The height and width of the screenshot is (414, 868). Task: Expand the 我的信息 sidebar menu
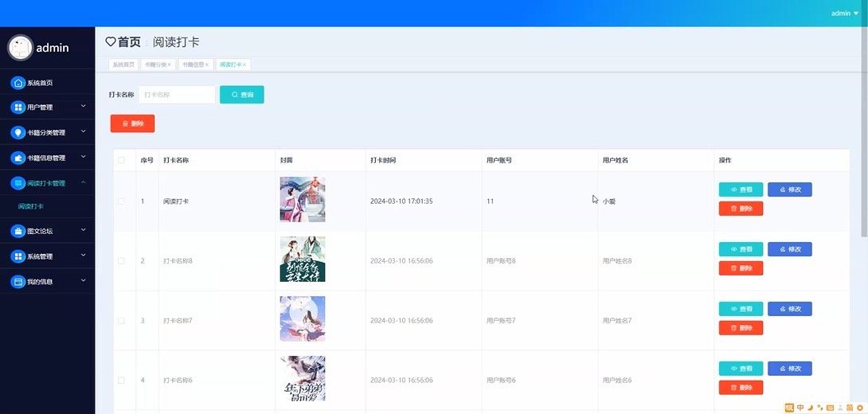pyautogui.click(x=84, y=280)
